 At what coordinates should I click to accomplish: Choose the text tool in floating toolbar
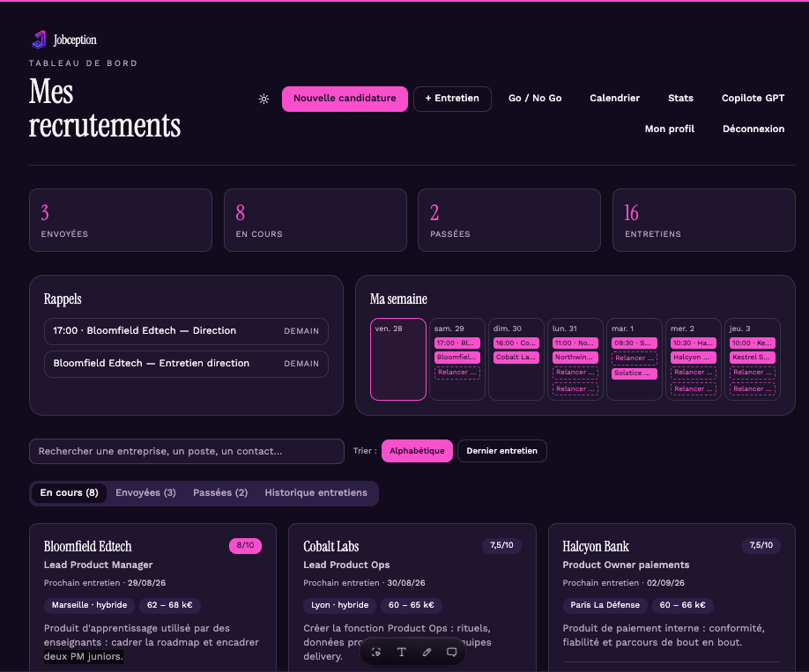[x=401, y=652]
